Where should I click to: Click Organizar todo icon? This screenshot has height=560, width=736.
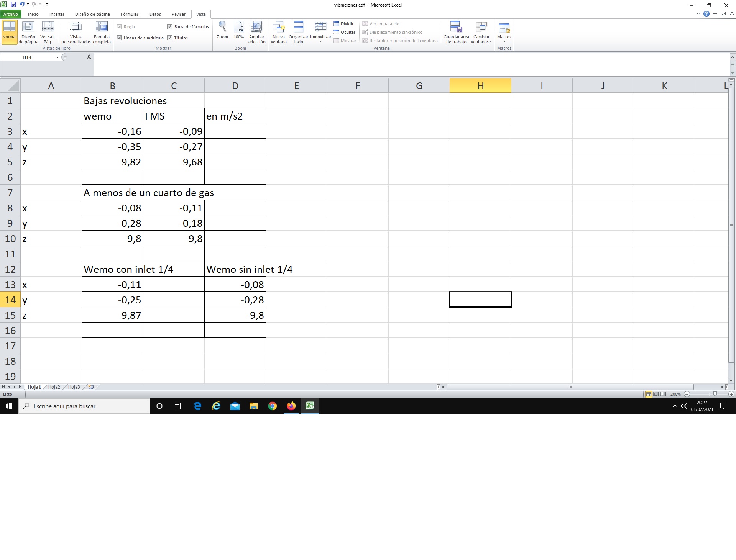tap(298, 27)
